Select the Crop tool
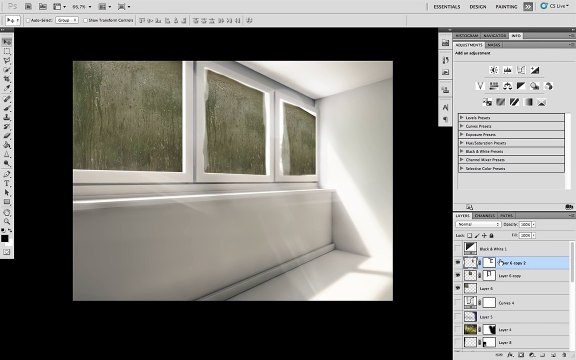Image resolution: width=576 pixels, height=360 pixels. (x=7, y=79)
